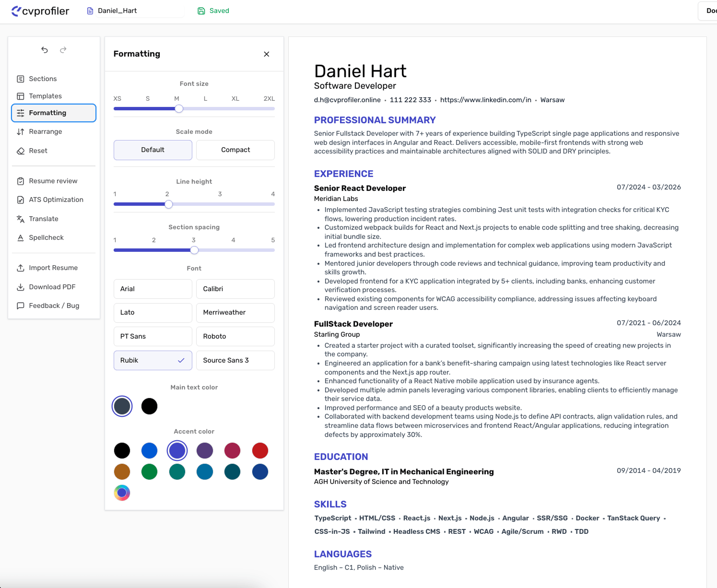Reset the resume formatting
717x588 pixels.
click(x=39, y=150)
